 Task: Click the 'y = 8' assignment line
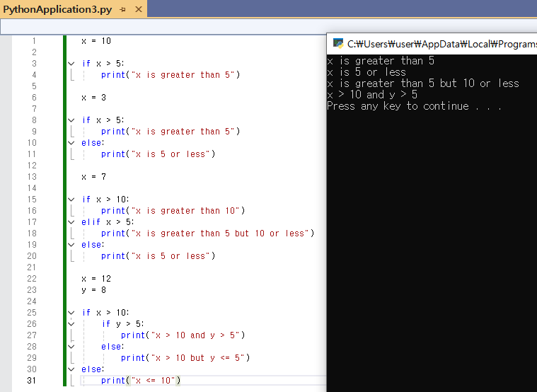94,289
